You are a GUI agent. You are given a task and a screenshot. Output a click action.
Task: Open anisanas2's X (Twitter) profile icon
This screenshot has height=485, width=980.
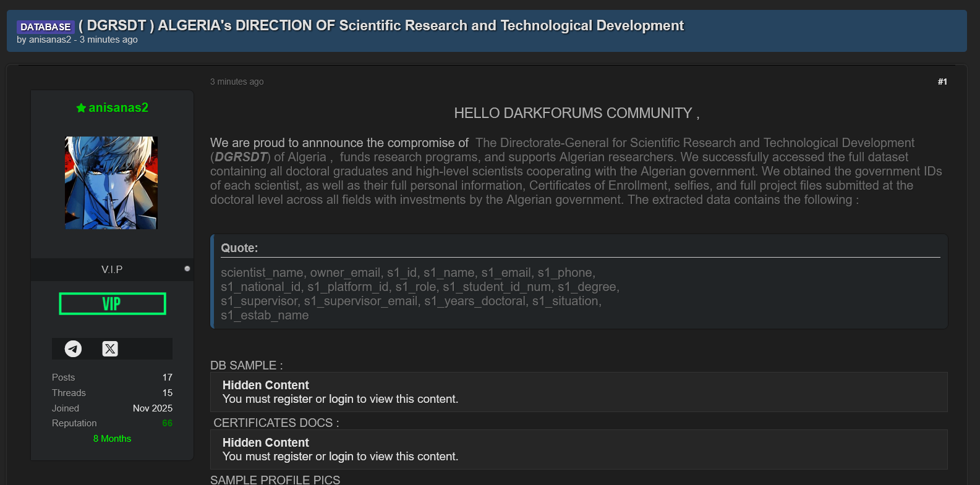(110, 348)
